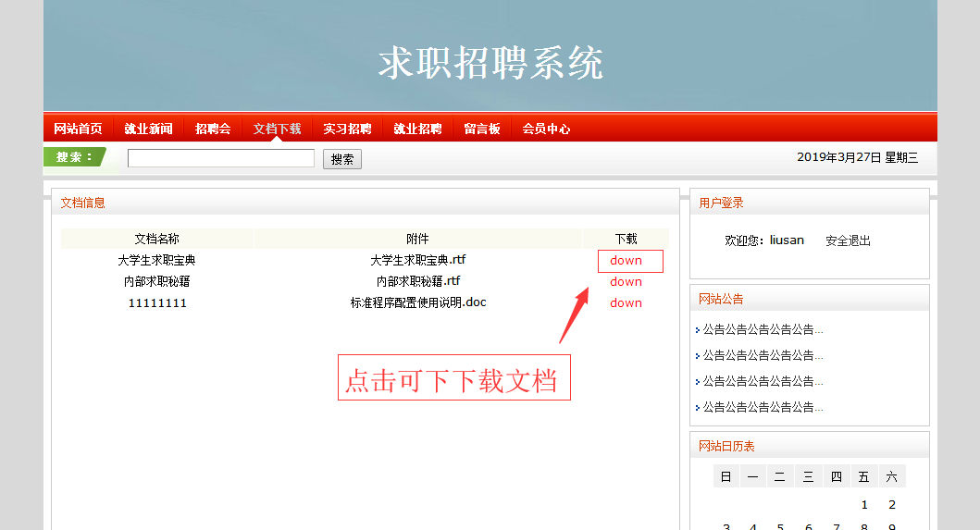The height and width of the screenshot is (530, 980).
Task: Click the 搜索 search button
Action: [x=341, y=159]
